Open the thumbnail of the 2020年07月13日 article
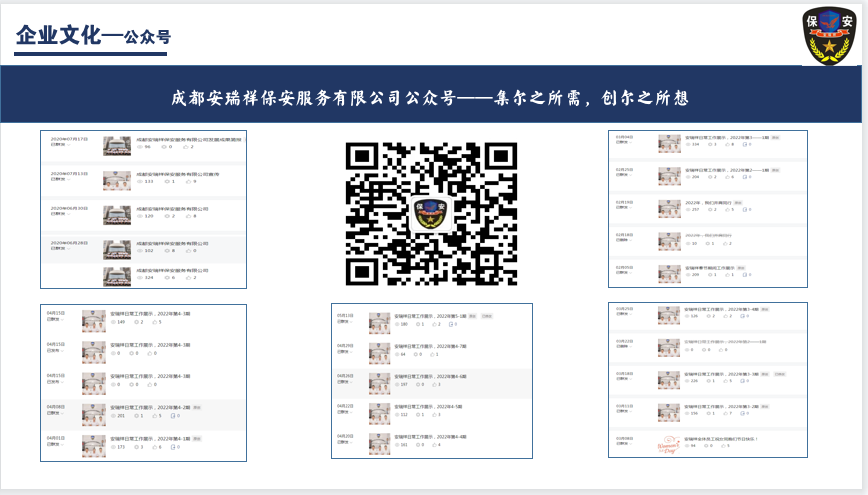 (117, 181)
